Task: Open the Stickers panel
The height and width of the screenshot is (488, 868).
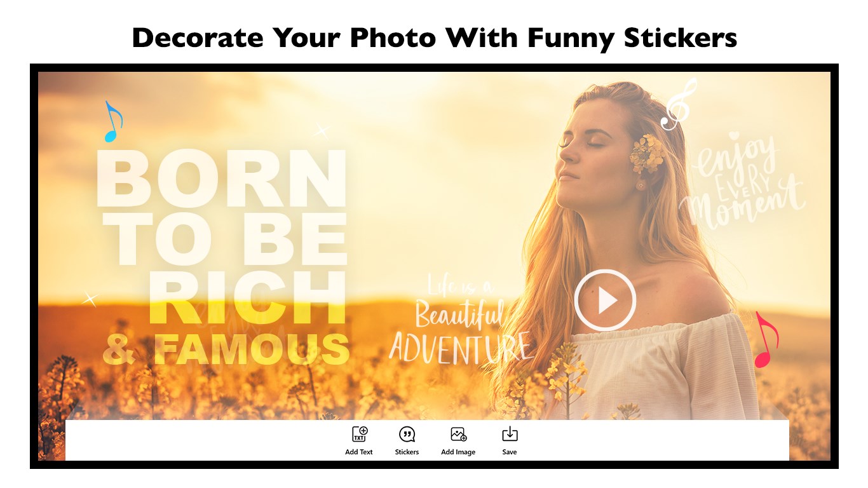Action: coord(407,435)
